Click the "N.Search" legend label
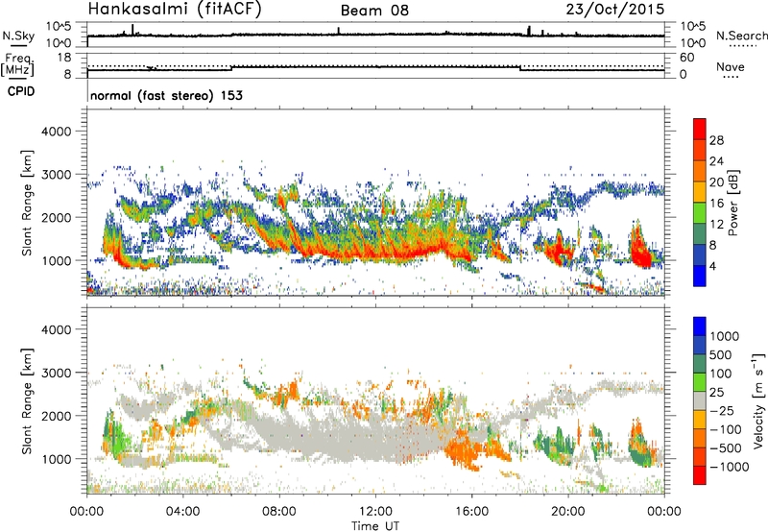The image size is (768, 532). tap(741, 36)
